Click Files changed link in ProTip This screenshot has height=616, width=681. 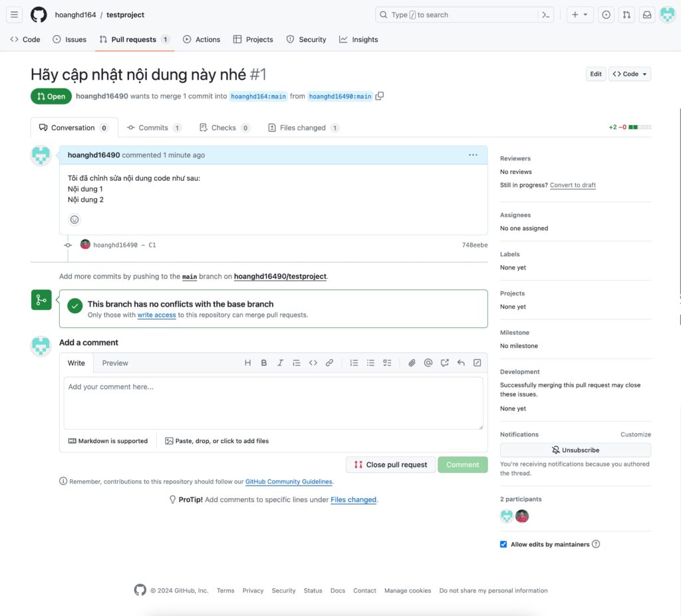tap(354, 500)
